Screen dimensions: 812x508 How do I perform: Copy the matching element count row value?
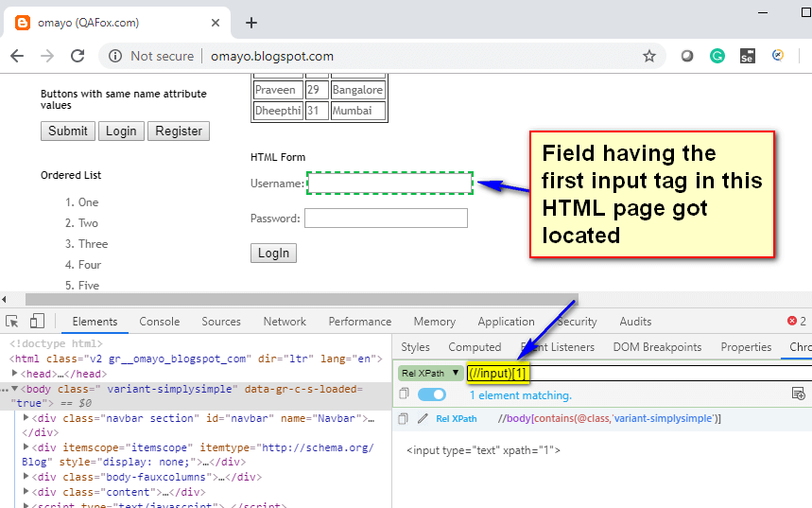pos(404,394)
